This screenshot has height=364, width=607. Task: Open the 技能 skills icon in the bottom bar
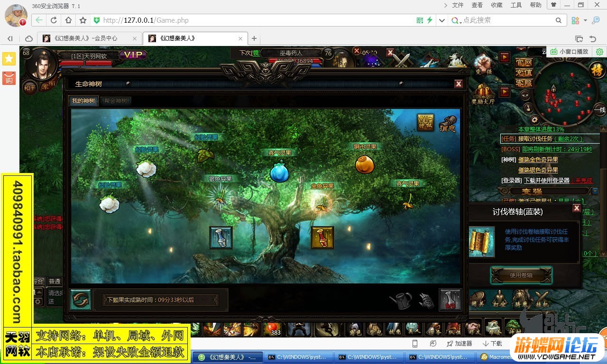[x=394, y=328]
